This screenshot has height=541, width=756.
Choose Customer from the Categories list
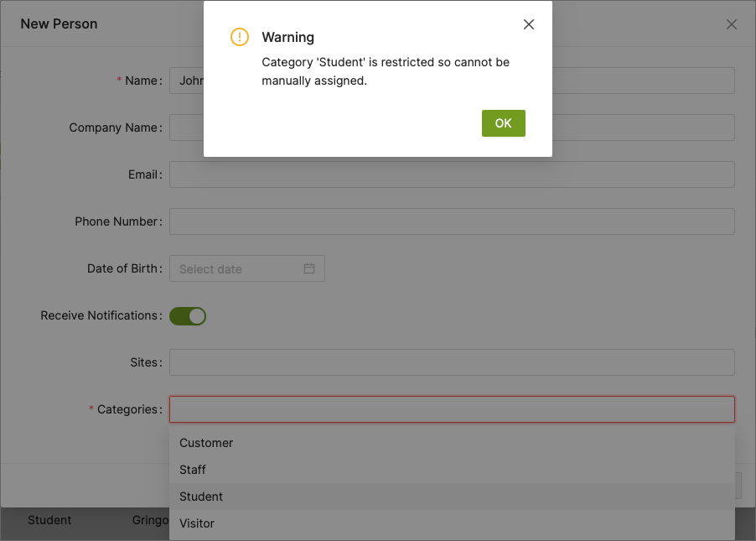pos(206,443)
